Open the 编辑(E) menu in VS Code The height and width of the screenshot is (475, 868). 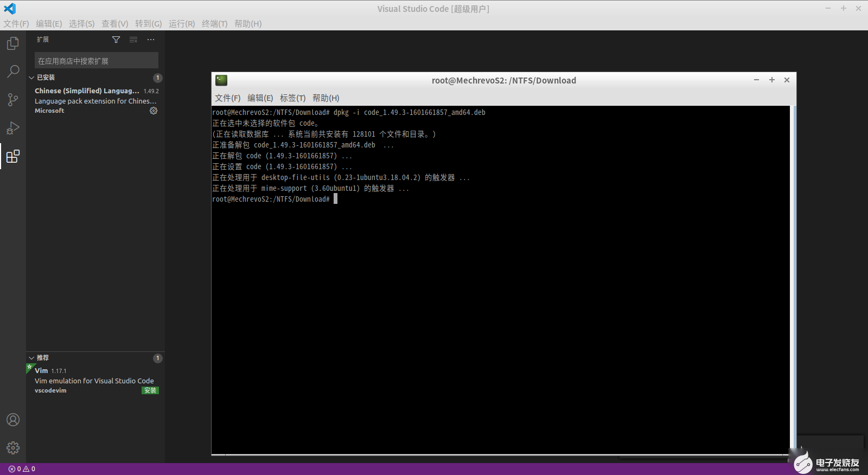49,24
